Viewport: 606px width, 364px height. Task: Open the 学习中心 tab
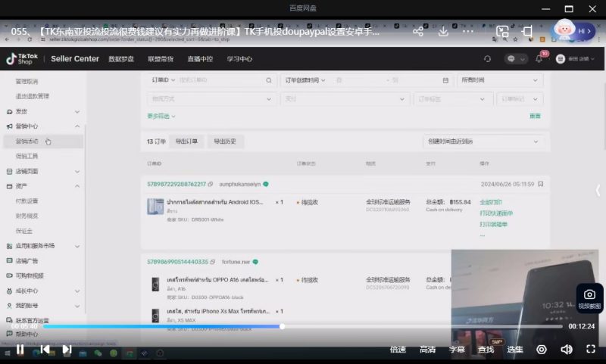coord(239,59)
